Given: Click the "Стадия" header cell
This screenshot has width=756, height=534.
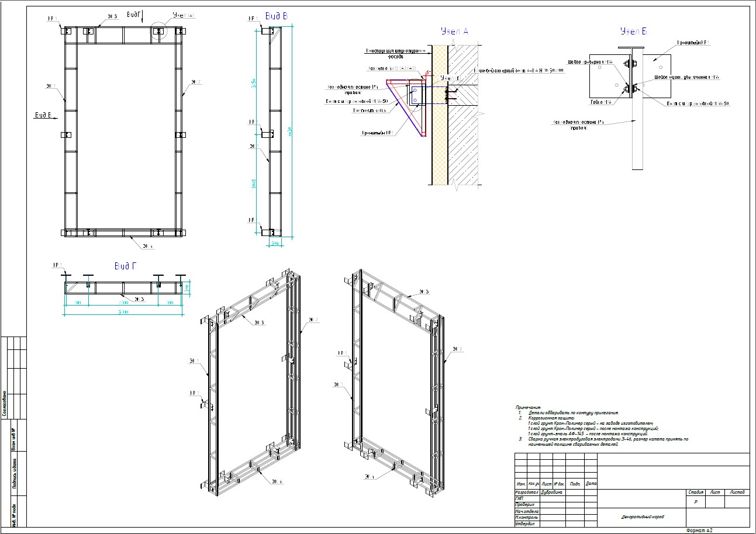Looking at the screenshot, I should [696, 493].
